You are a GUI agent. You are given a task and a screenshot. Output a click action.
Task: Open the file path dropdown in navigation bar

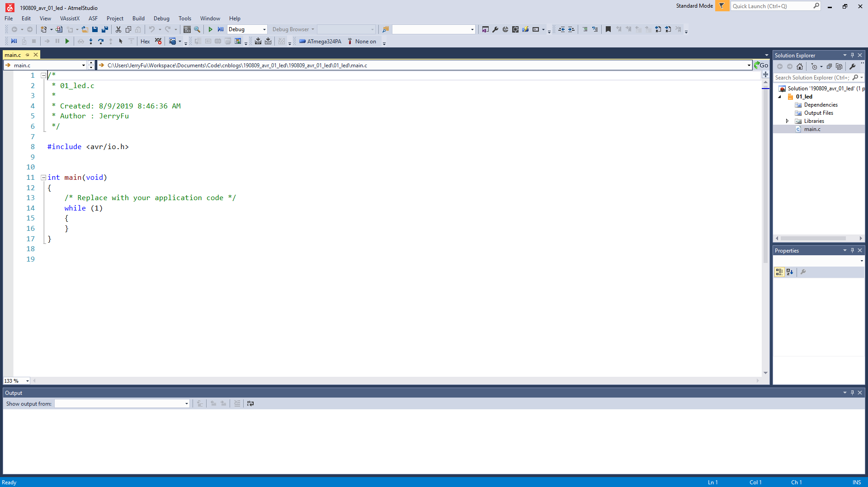749,66
